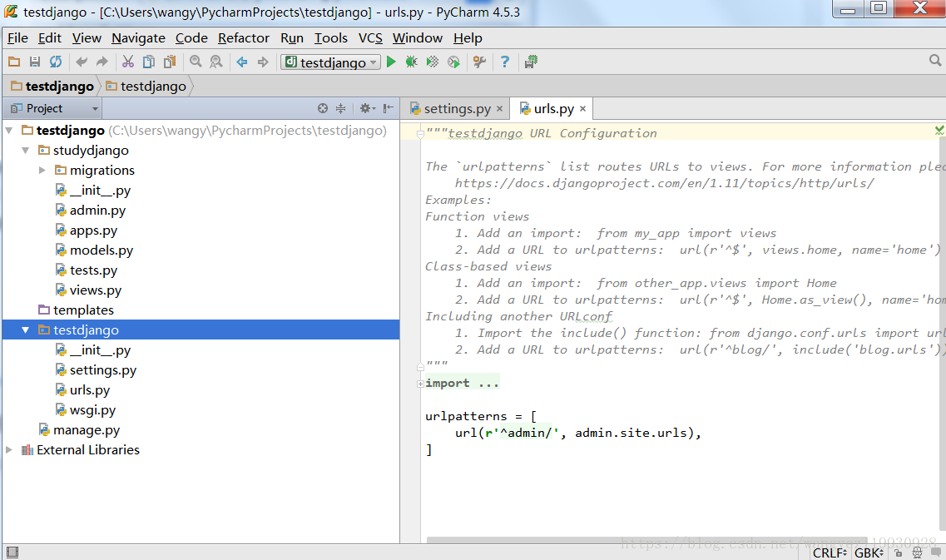Select the urls.py editor tab

(x=553, y=109)
